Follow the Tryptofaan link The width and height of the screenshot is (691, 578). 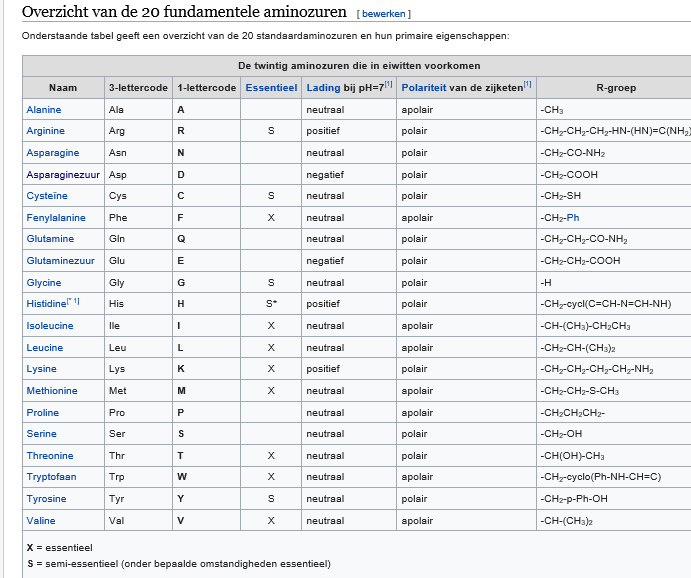pyautogui.click(x=51, y=477)
